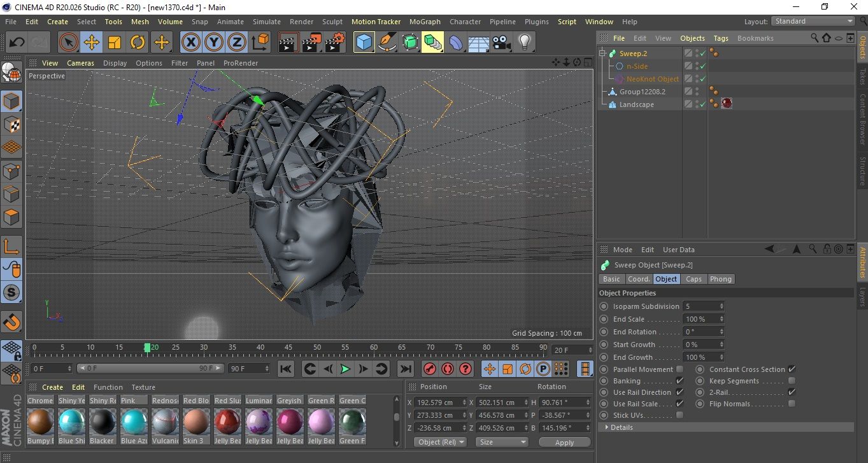Open the Simulate menu
The image size is (868, 463).
266,22
